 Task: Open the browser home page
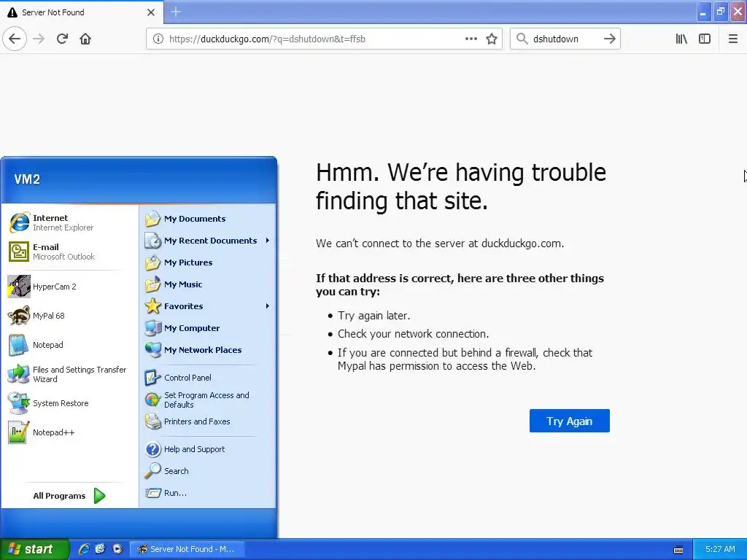coord(85,39)
